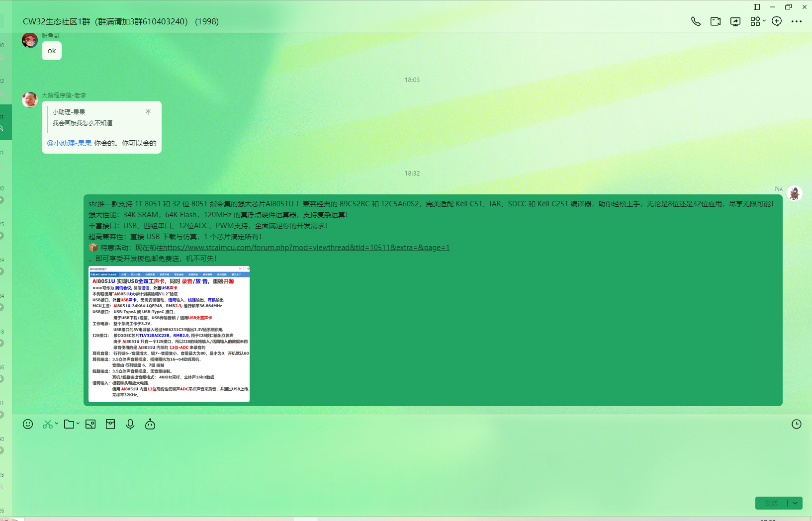Open the message history clock icon
812x521 pixels.
point(797,424)
